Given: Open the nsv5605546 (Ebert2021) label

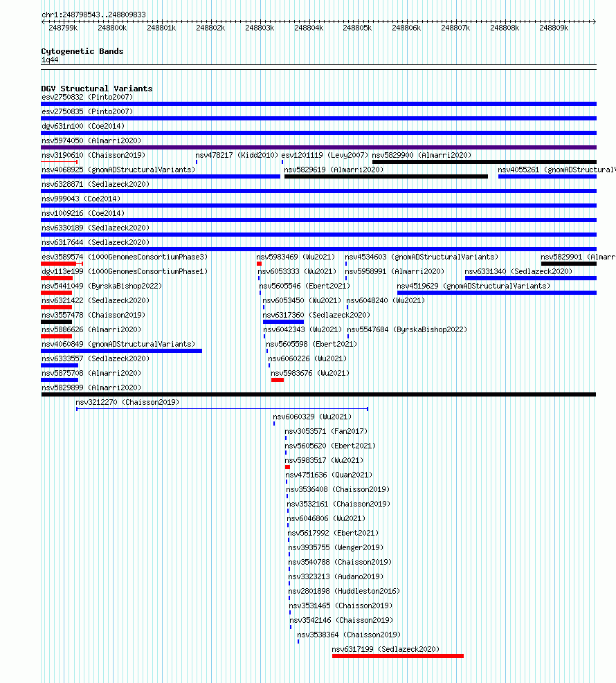Looking at the screenshot, I should click(x=305, y=286).
